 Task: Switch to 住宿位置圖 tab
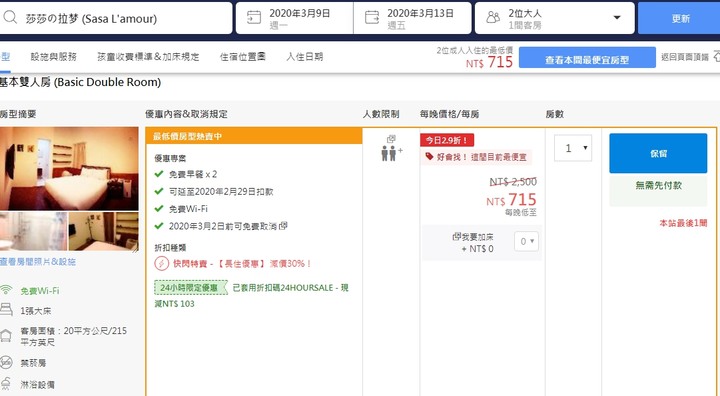(x=242, y=57)
